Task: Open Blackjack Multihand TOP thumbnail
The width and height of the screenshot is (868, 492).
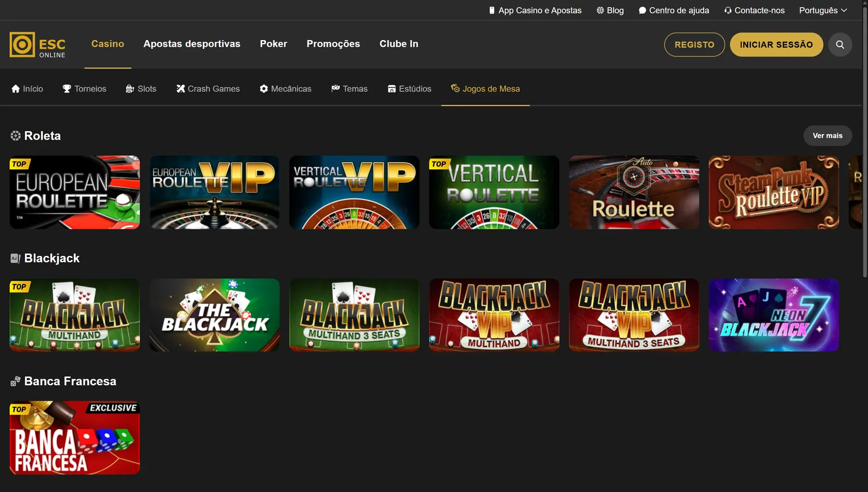Action: 75,315
